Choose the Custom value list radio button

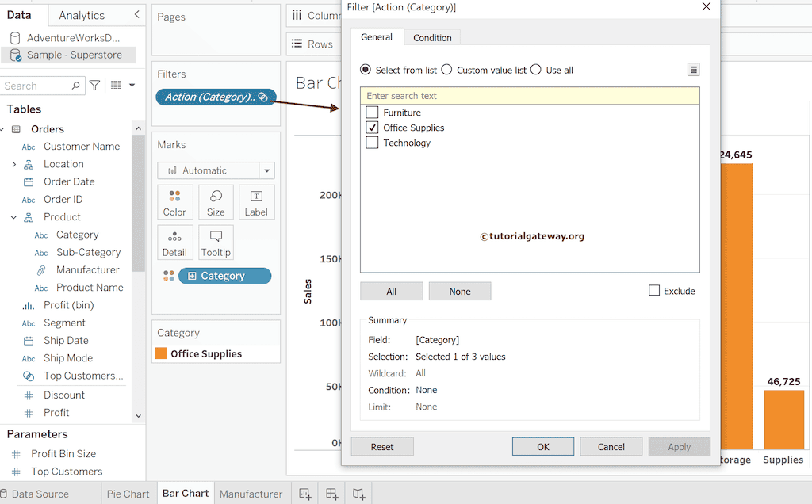tap(446, 69)
